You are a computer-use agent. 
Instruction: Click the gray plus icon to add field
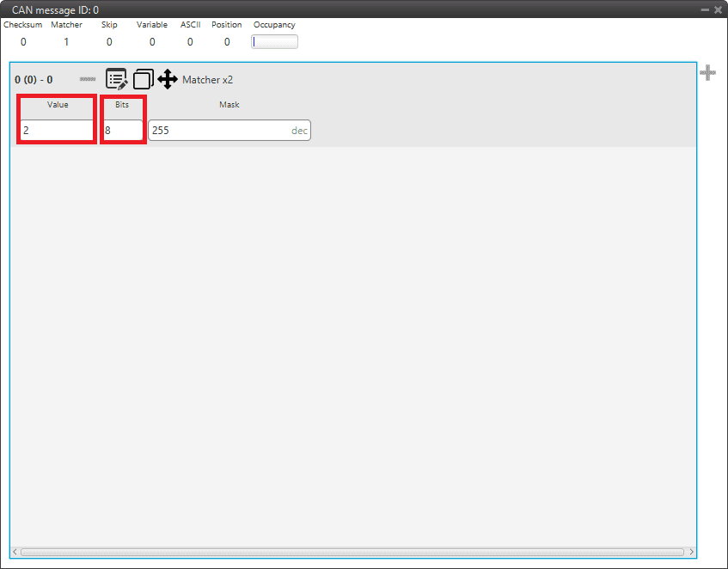tap(707, 73)
